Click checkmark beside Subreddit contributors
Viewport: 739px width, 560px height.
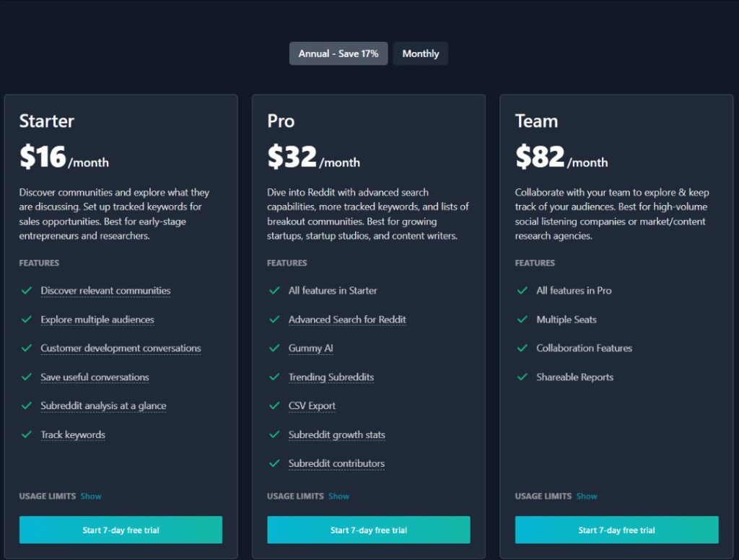[274, 463]
